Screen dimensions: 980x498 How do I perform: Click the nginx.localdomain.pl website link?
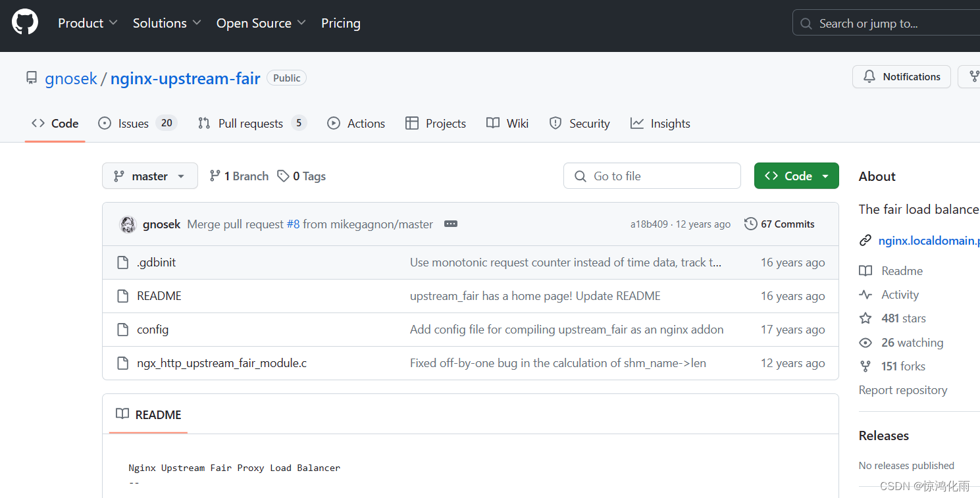pos(929,241)
